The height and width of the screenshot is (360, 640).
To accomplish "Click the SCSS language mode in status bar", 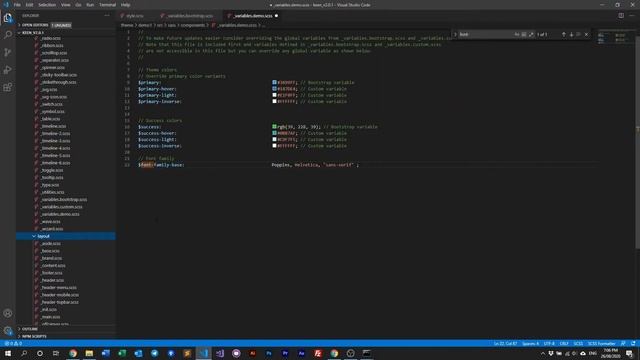I will (578, 344).
